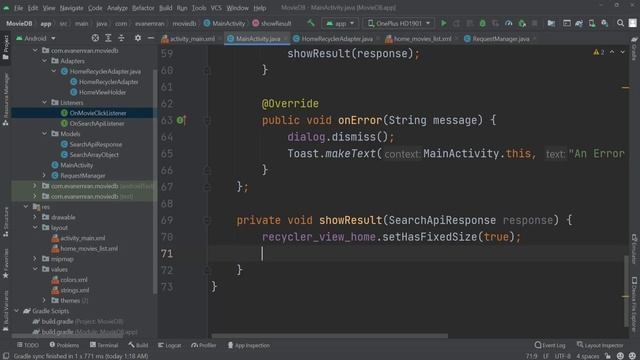The image size is (640, 360).
Task: Open the VCS menu
Action: (216, 8)
